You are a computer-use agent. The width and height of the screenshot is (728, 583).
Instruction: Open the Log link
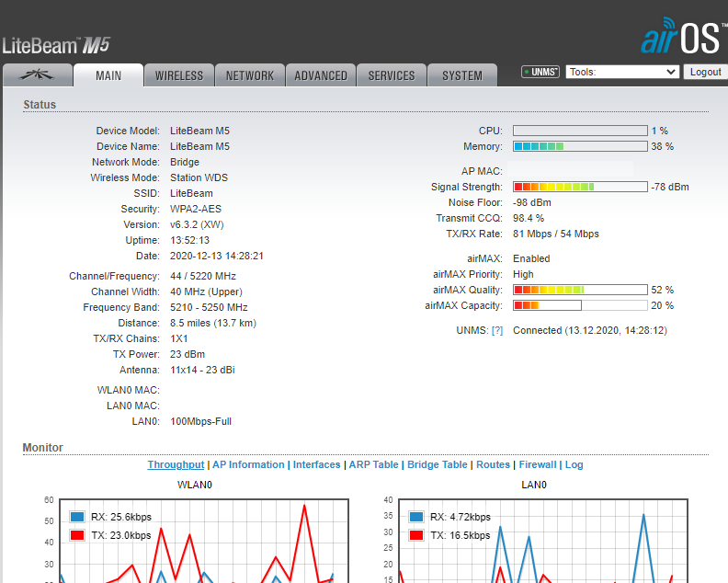pyautogui.click(x=574, y=464)
